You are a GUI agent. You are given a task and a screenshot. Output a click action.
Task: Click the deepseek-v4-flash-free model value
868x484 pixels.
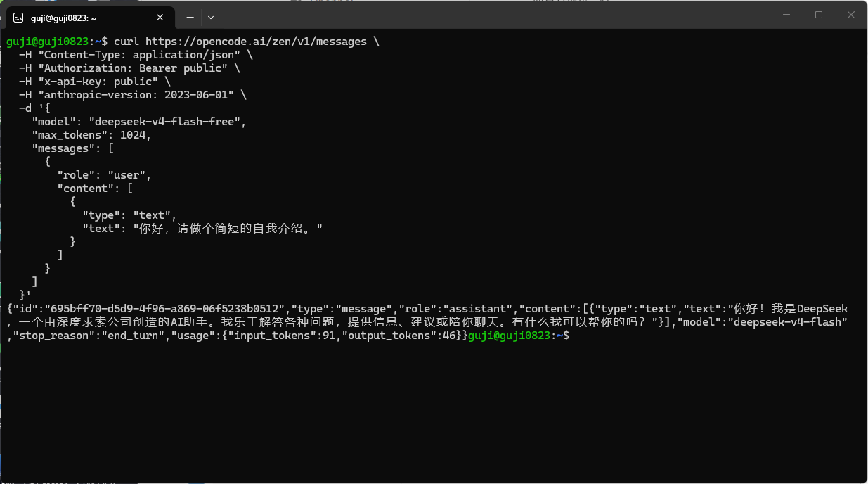[167, 122]
